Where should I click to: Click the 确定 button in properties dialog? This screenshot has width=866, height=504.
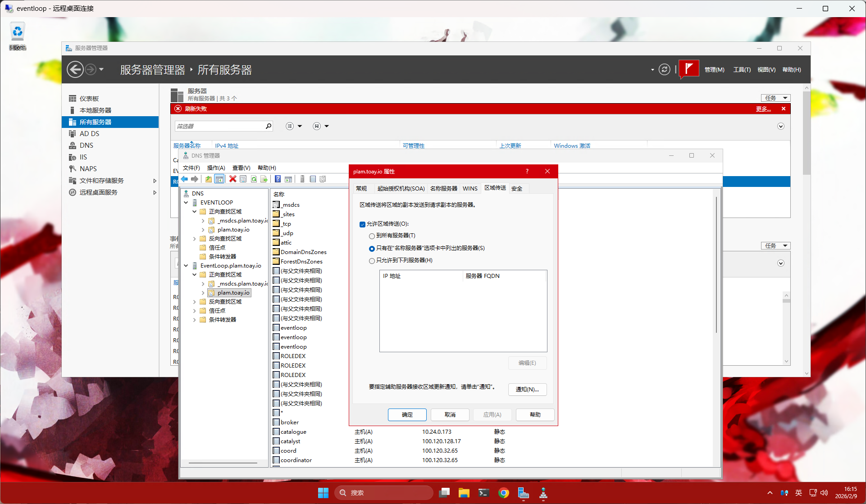pyautogui.click(x=407, y=415)
